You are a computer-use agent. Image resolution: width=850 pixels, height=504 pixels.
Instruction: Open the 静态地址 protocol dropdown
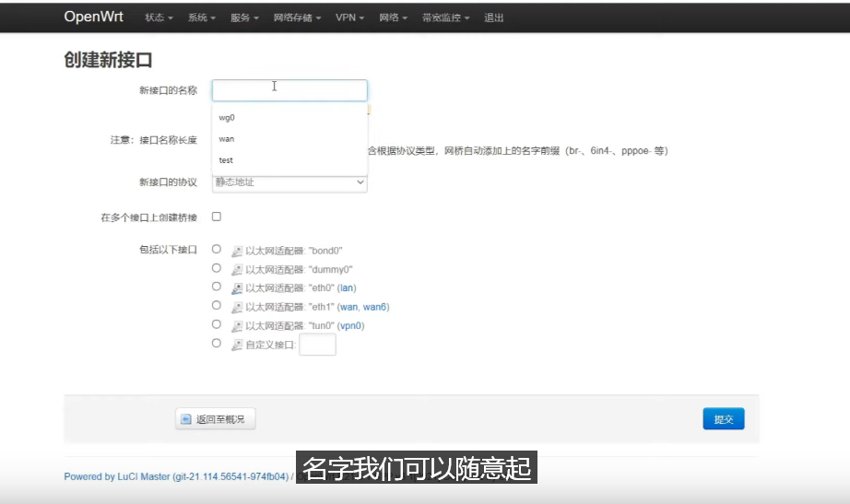coord(289,182)
